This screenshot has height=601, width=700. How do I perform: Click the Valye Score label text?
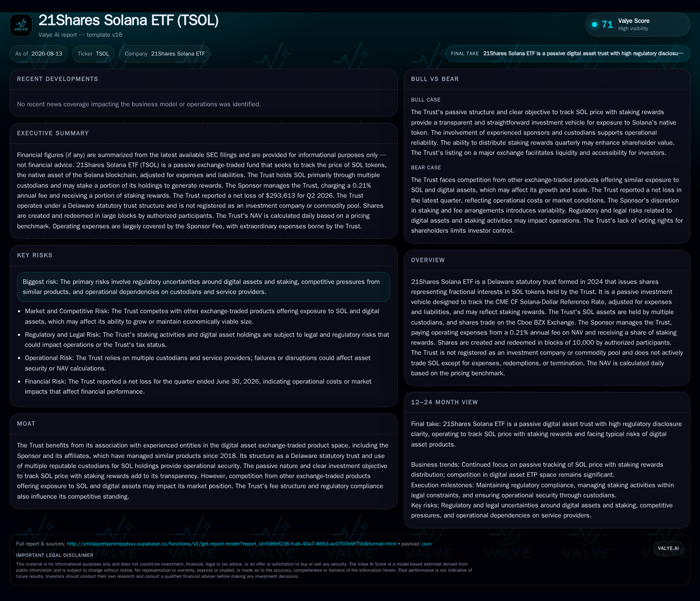pyautogui.click(x=633, y=21)
